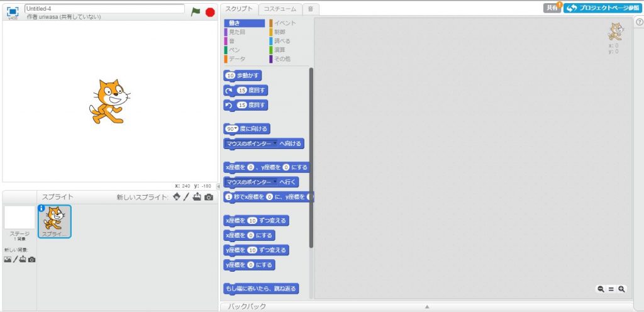Click the counterclockwise rotate arrow on the 15度回す block
The width and height of the screenshot is (644, 312).
[229, 106]
